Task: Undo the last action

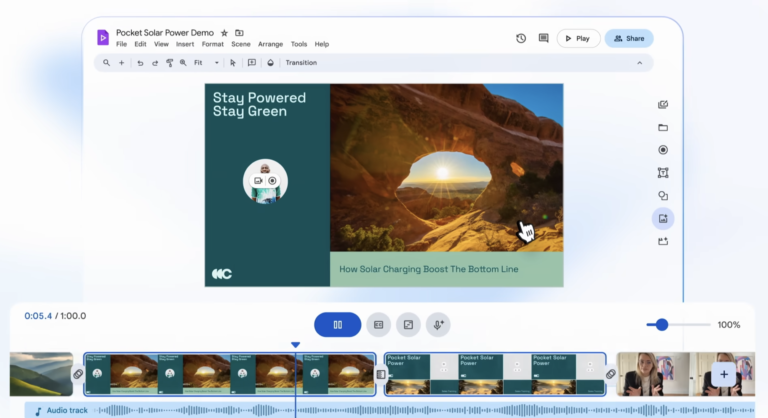Action: (x=140, y=63)
